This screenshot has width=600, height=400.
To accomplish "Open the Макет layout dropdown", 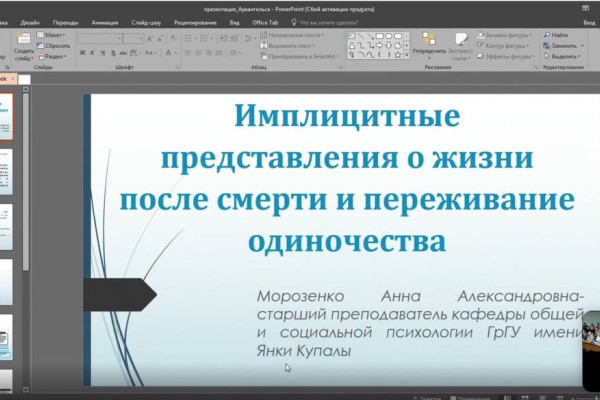I will tap(55, 34).
